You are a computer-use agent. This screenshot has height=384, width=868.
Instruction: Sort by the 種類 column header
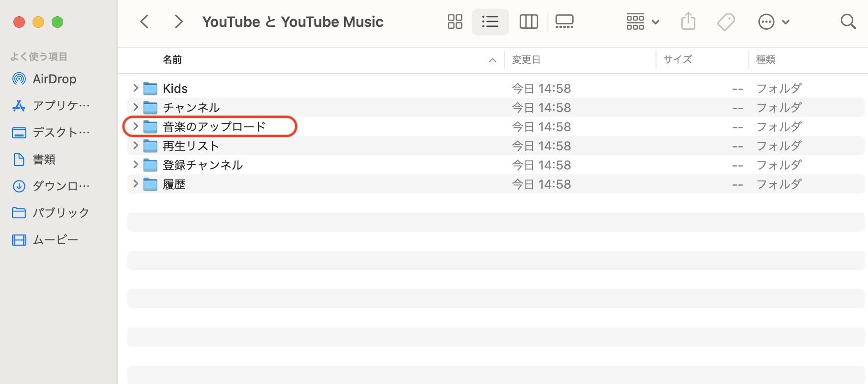(766, 60)
